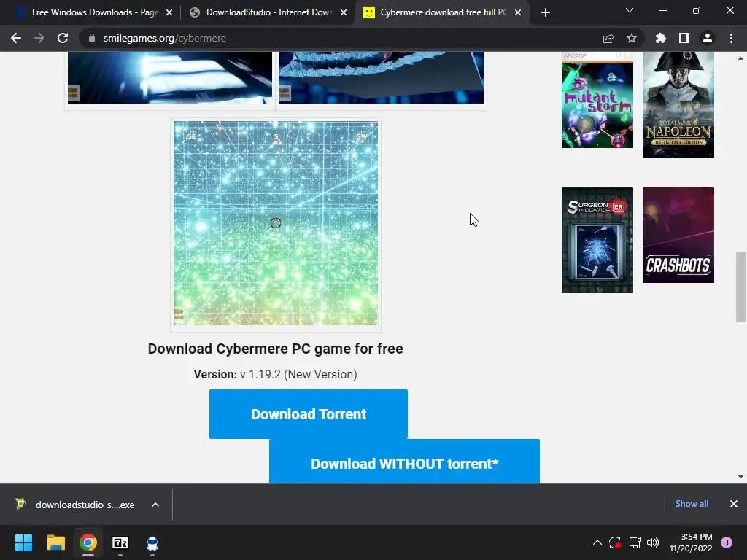Open the clock showing 3:54 PM
The width and height of the screenshot is (747, 560).
(691, 542)
